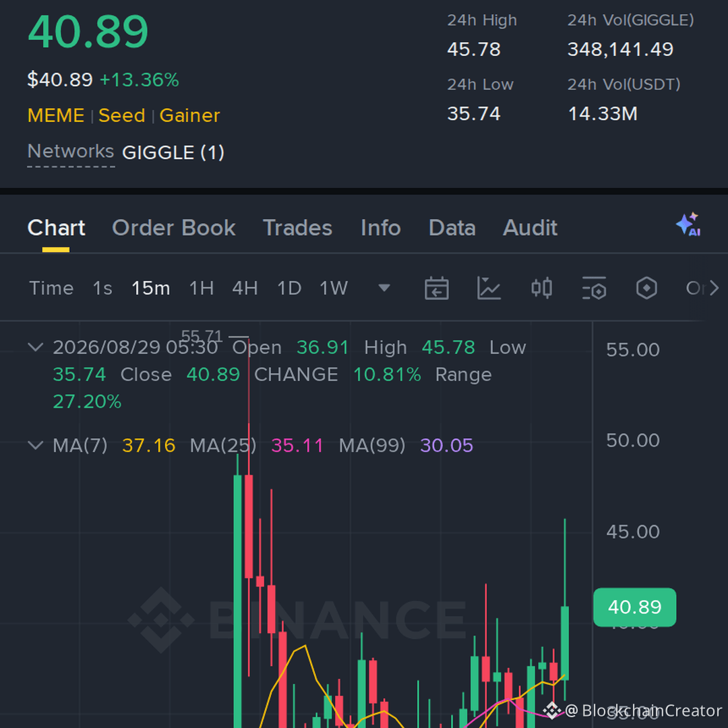Click the MA(99) value 30.05
The height and width of the screenshot is (728, 728).
pyautogui.click(x=447, y=446)
